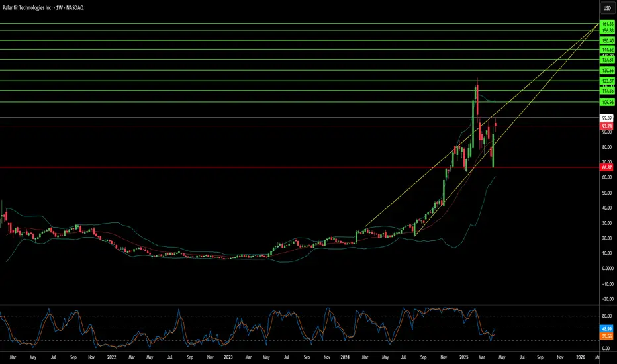The height and width of the screenshot is (364, 617).
Task: Click the 60.00 price axis value
Action: coord(607,177)
